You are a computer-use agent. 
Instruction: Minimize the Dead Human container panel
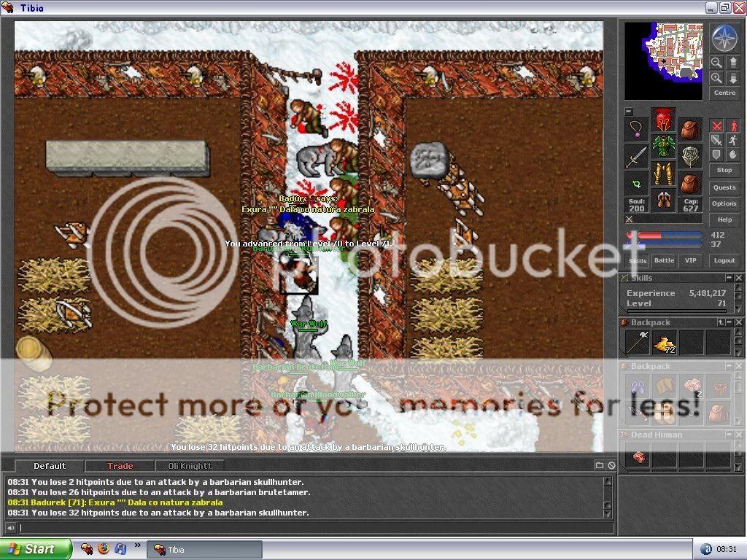pyautogui.click(x=729, y=435)
